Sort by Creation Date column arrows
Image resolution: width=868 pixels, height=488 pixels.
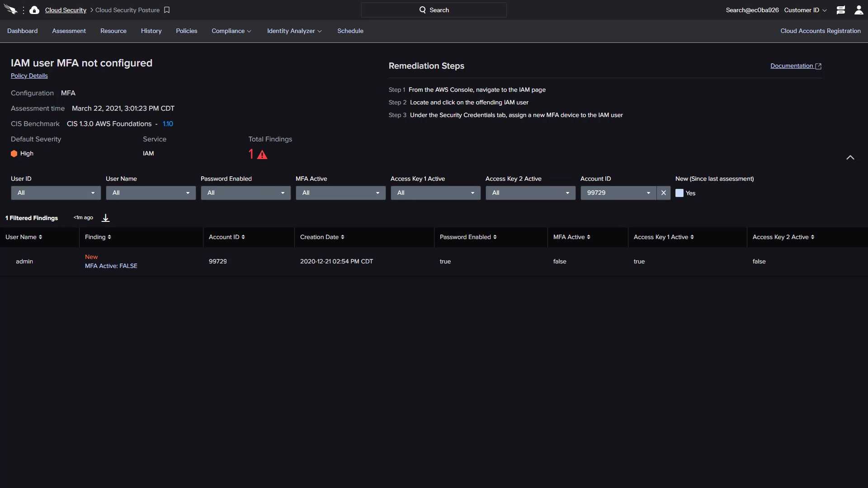click(343, 237)
